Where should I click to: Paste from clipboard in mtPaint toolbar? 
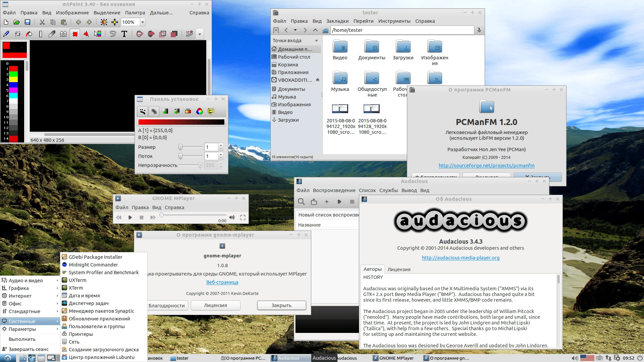pyautogui.click(x=64, y=22)
